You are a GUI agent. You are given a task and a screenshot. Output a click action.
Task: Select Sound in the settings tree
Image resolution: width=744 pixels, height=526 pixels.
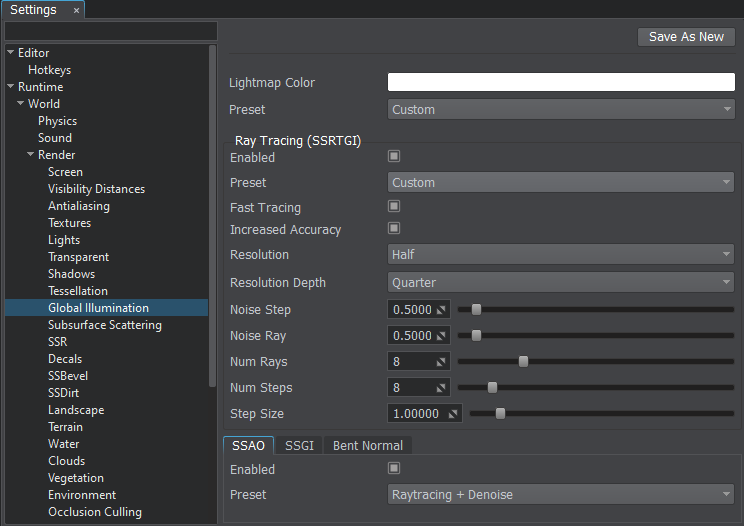point(55,138)
